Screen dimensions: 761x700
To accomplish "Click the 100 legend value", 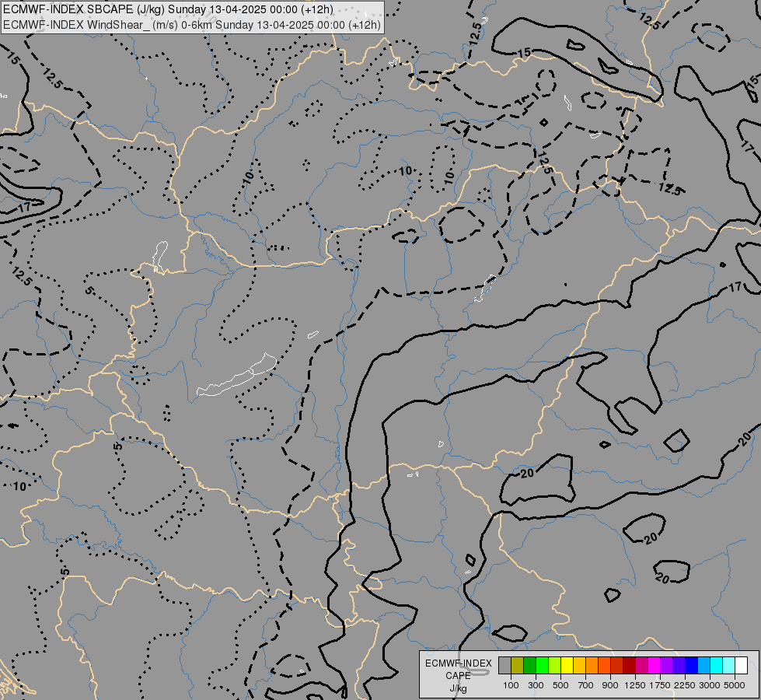I will 511,685.
